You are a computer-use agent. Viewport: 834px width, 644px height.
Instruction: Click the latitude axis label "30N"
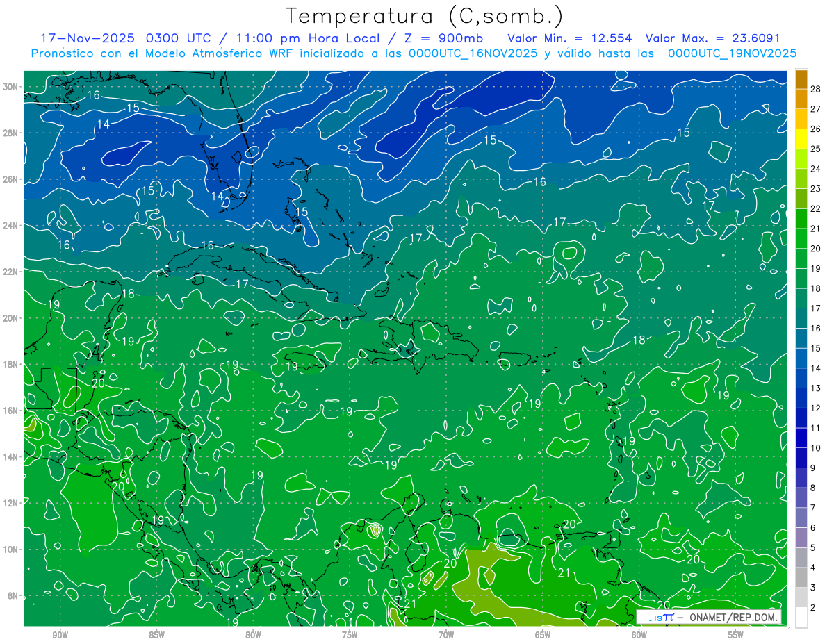click(10, 87)
